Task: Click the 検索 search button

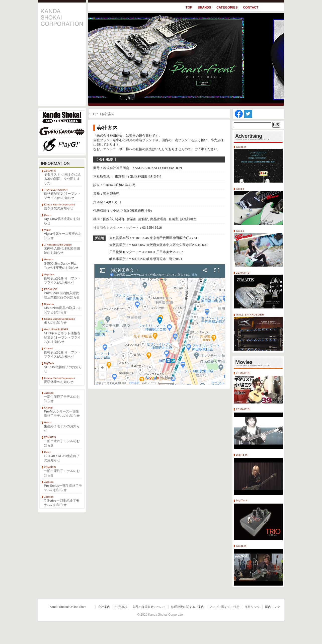Action: [x=276, y=125]
